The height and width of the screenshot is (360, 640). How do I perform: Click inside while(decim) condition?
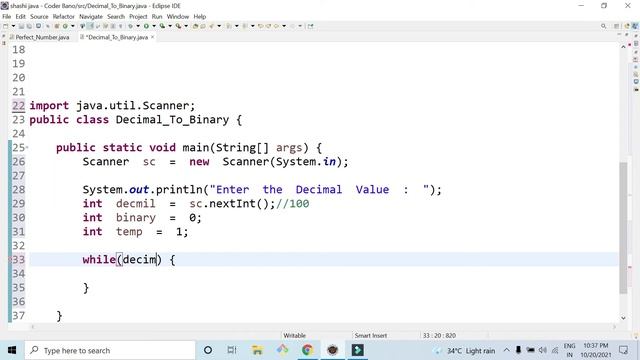click(140, 260)
